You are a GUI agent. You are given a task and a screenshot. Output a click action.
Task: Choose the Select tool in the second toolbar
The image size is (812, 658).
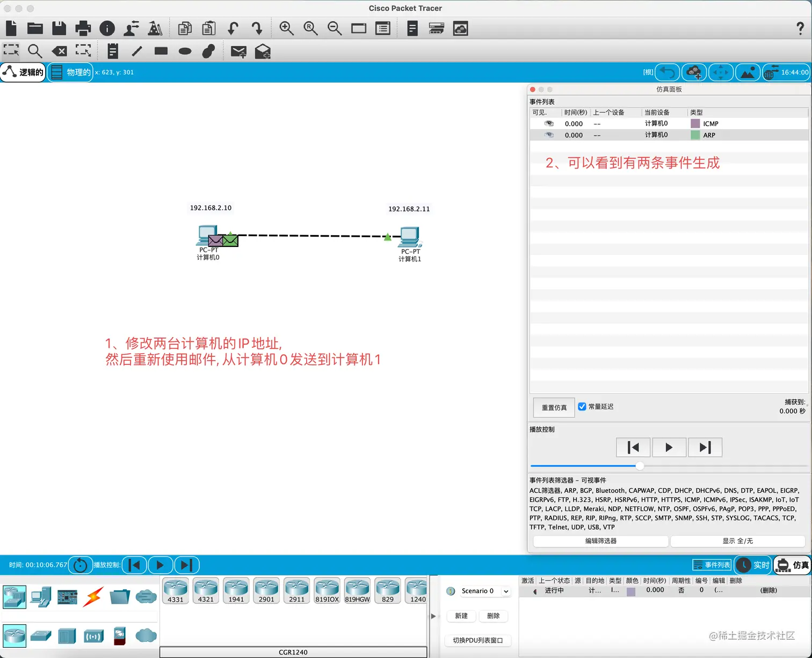pos(11,51)
